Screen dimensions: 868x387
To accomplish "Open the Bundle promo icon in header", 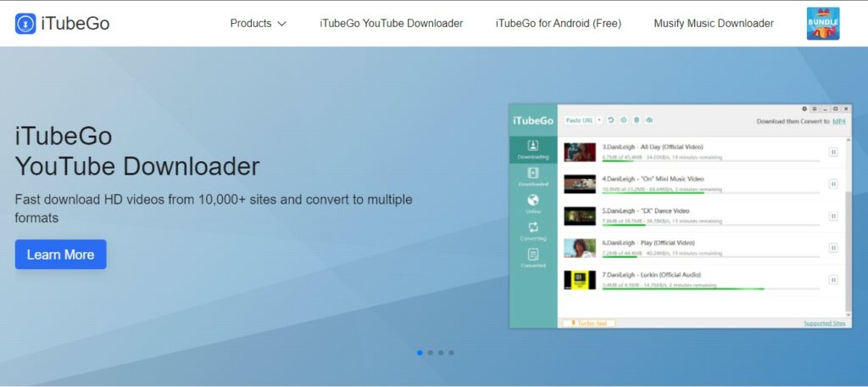I will tap(822, 24).
